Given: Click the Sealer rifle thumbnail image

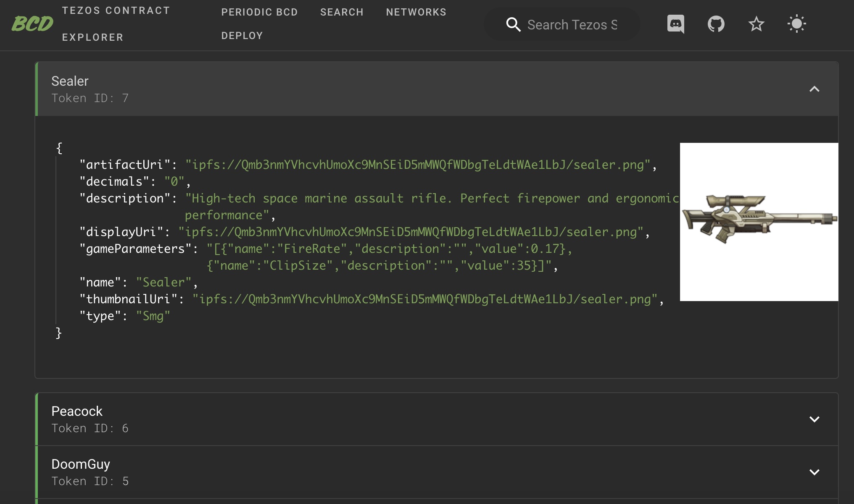Looking at the screenshot, I should click(759, 222).
